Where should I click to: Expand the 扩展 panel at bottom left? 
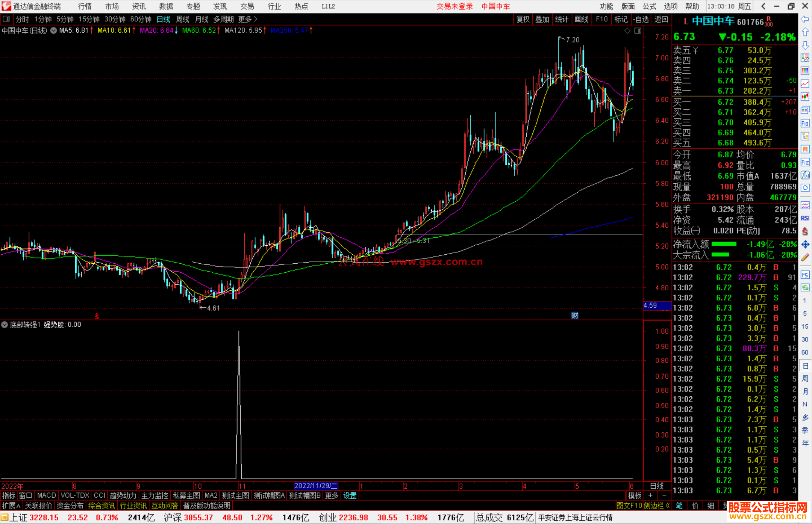[x=11, y=506]
